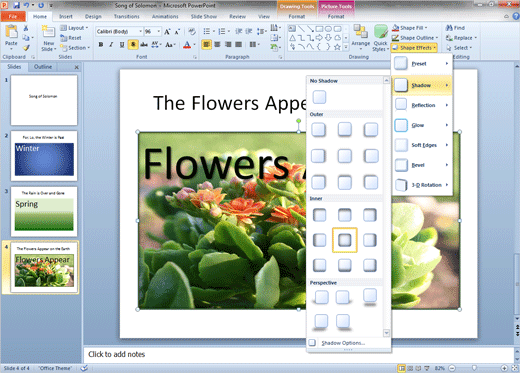Click the Cut scissors icon
The image size is (520, 373).
click(26, 28)
